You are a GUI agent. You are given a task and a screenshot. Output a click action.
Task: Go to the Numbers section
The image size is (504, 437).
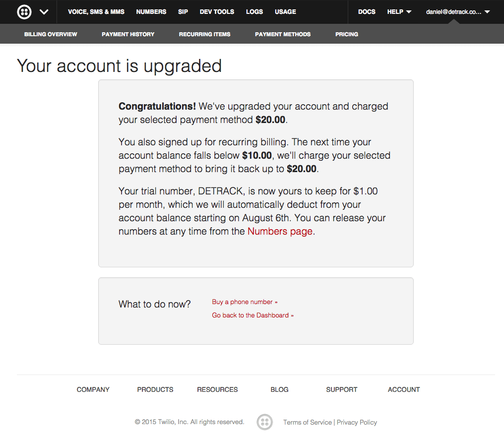pyautogui.click(x=151, y=12)
